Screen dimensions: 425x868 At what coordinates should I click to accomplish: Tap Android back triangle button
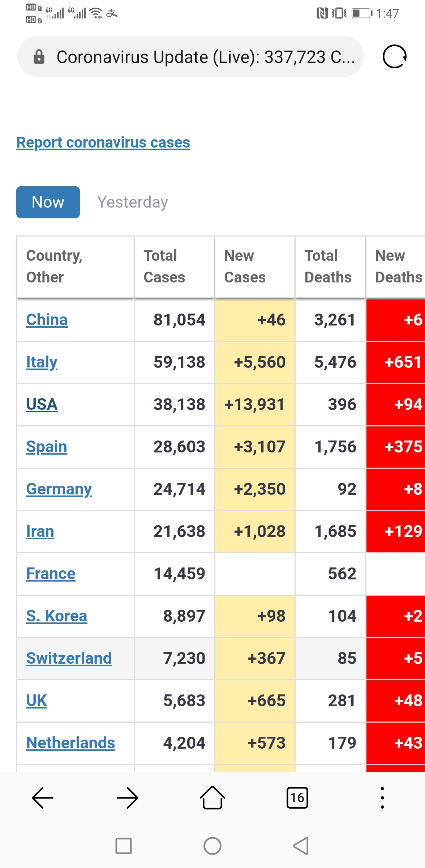[301, 846]
